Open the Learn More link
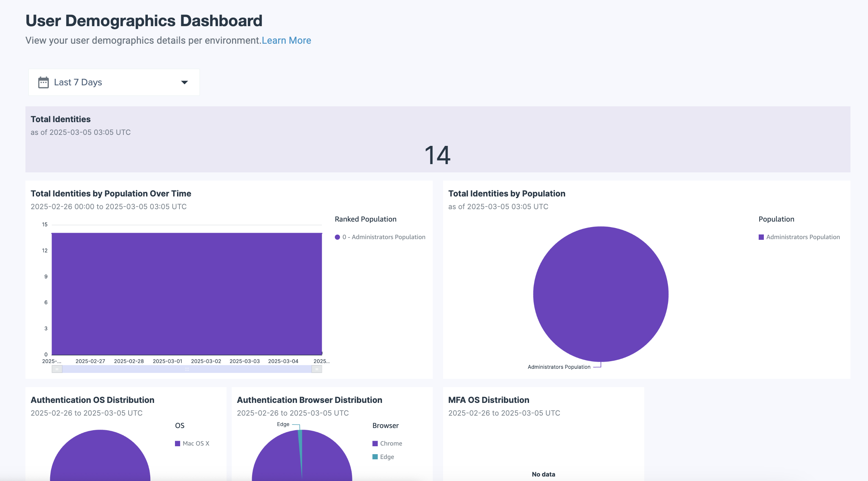This screenshot has width=868, height=481. pos(286,41)
